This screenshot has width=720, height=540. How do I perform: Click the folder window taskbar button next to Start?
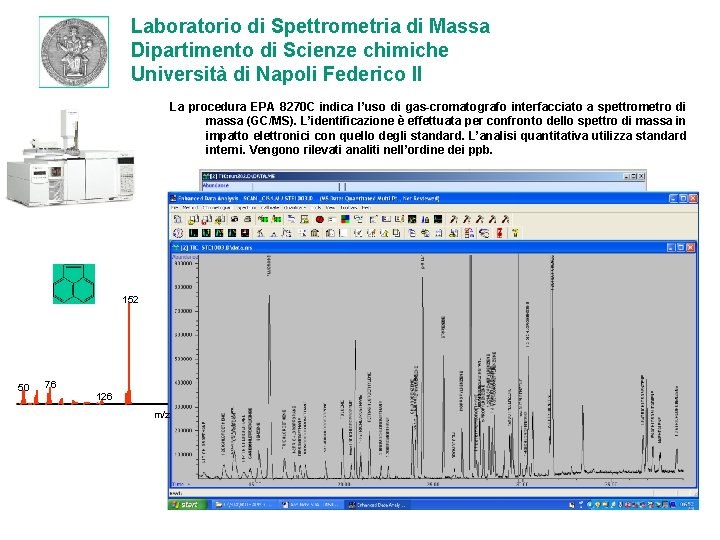(x=244, y=505)
